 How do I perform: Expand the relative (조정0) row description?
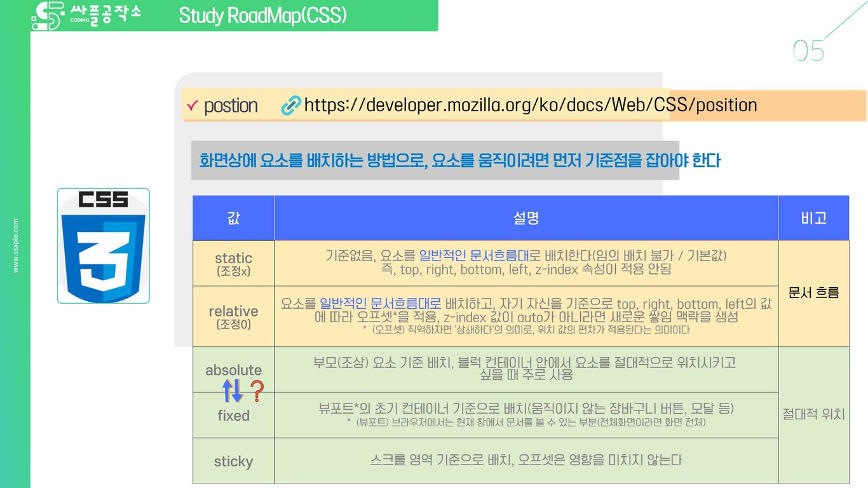526,316
